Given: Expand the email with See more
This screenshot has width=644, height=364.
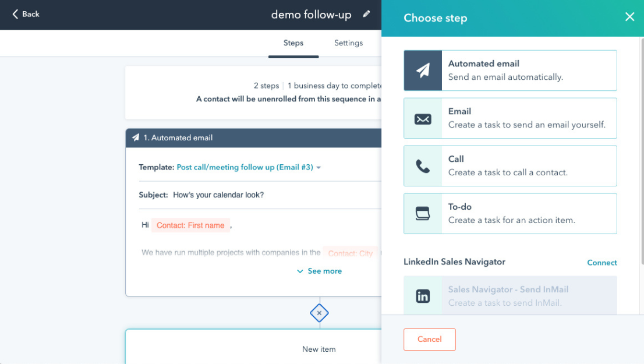Looking at the screenshot, I should (x=319, y=271).
